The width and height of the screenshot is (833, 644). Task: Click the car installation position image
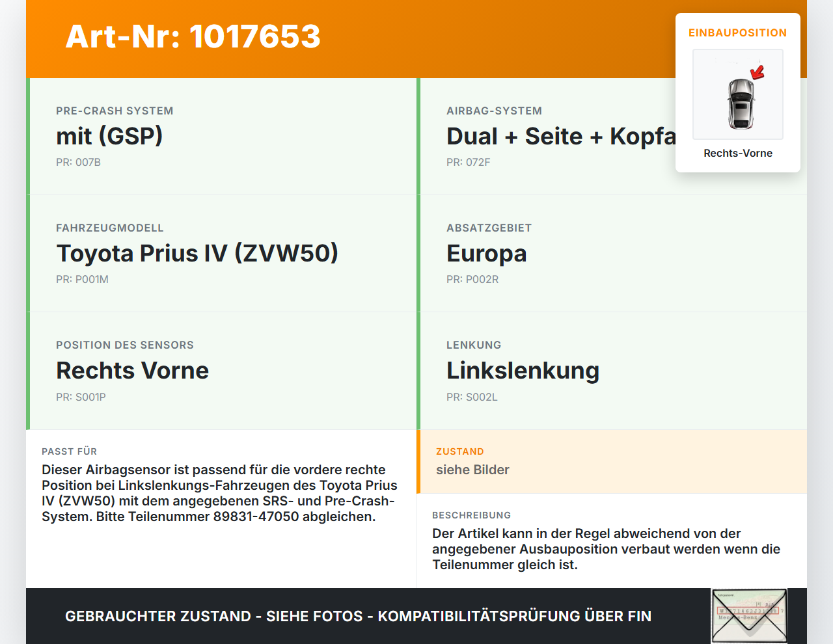(738, 94)
